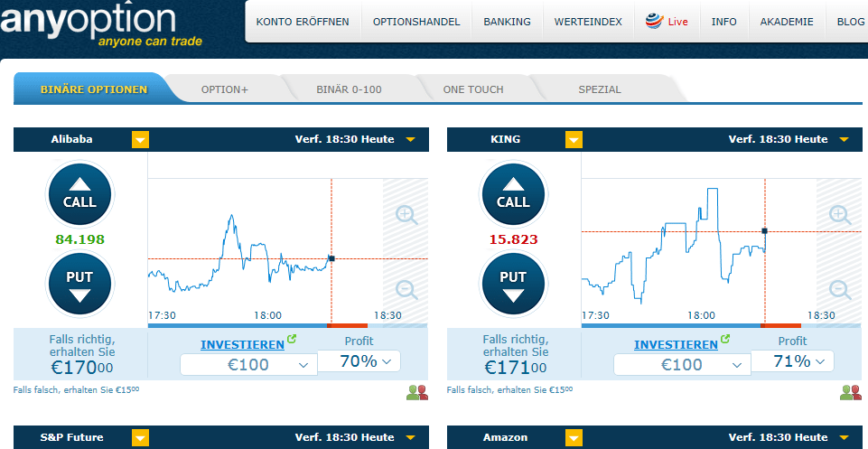Click the current price marker on Alibaba chart
The width and height of the screenshot is (868, 449).
point(331,258)
